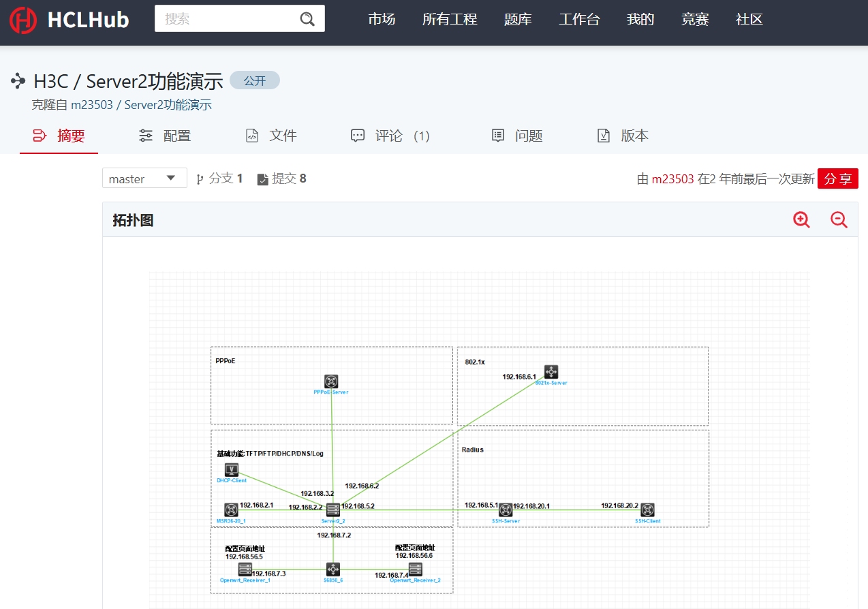
Task: Click the 802.1x group label
Action: tap(475, 362)
